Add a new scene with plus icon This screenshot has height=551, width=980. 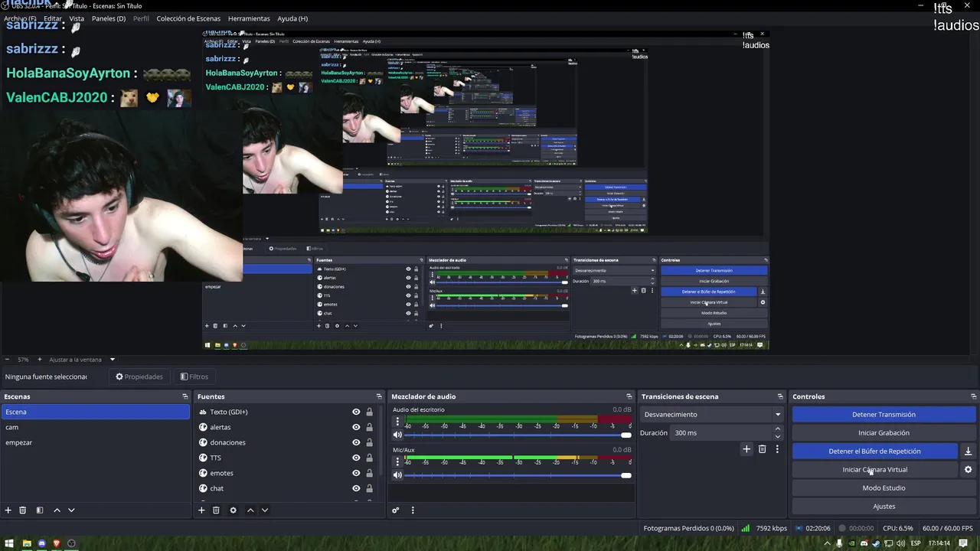tap(8, 510)
